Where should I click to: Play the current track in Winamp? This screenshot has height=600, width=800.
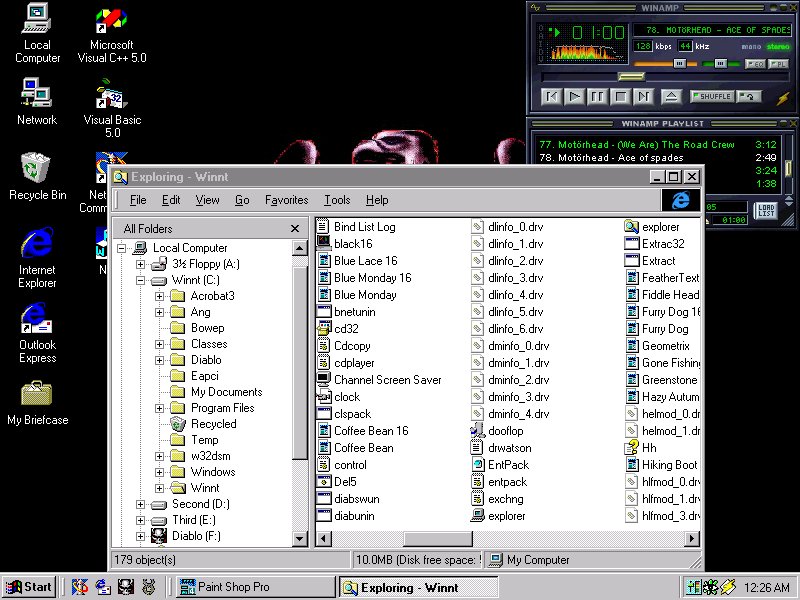[574, 96]
